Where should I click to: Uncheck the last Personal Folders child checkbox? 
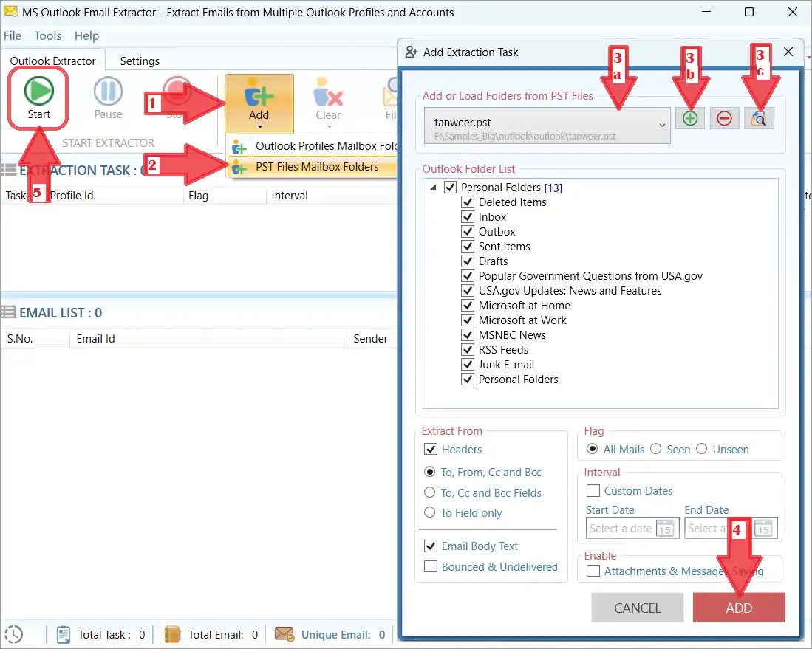tap(468, 380)
